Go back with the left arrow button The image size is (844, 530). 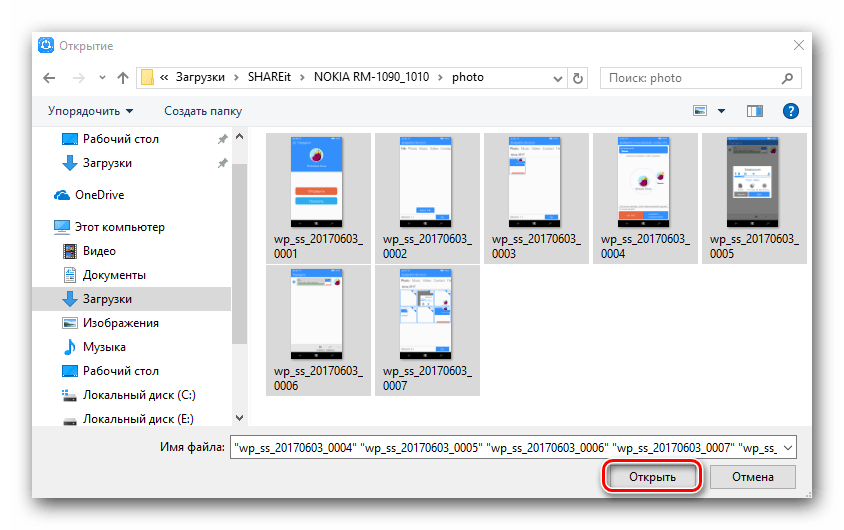[x=49, y=78]
